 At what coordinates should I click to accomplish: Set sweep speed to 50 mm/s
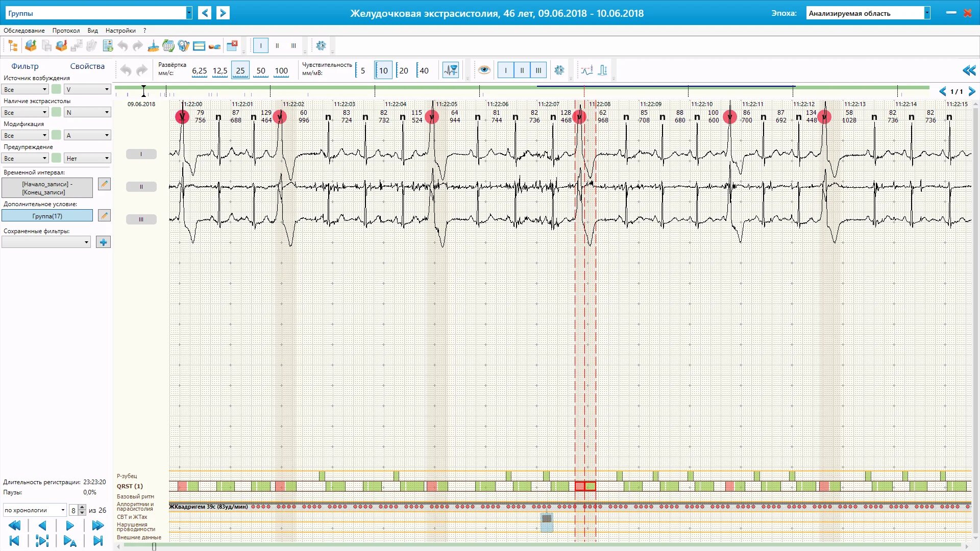pos(261,71)
